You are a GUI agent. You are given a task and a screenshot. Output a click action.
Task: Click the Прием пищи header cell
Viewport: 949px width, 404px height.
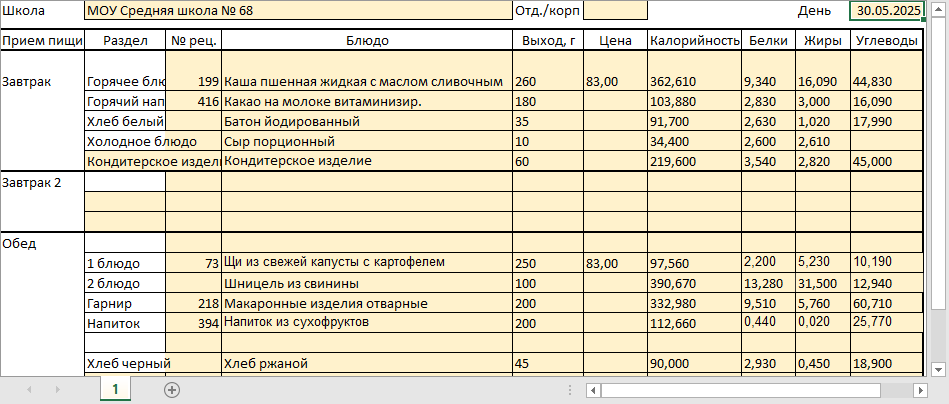tap(42, 41)
